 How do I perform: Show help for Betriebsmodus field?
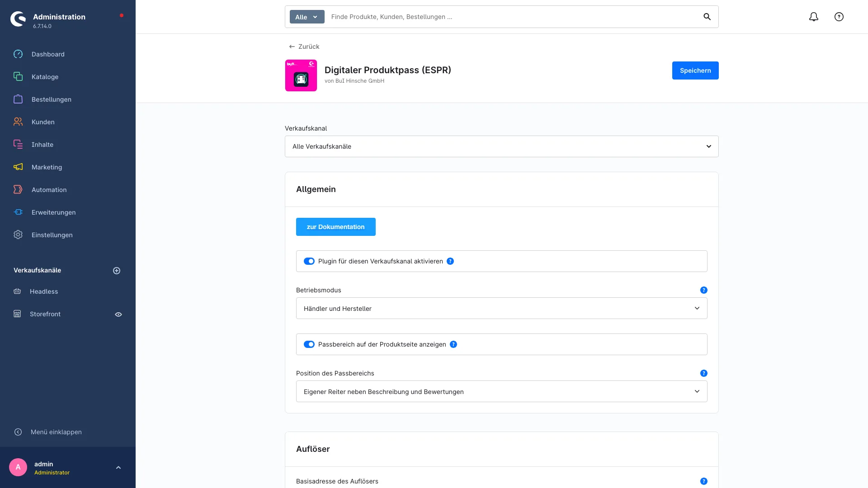pos(704,290)
